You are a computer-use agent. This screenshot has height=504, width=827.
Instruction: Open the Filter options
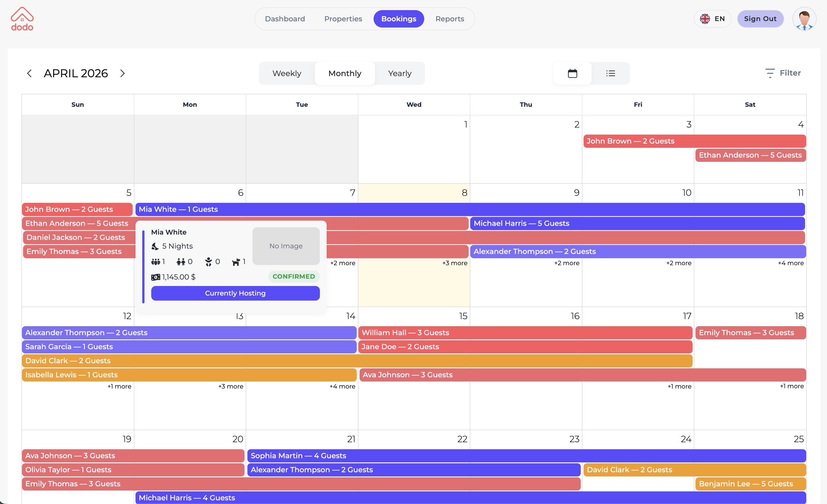point(783,73)
